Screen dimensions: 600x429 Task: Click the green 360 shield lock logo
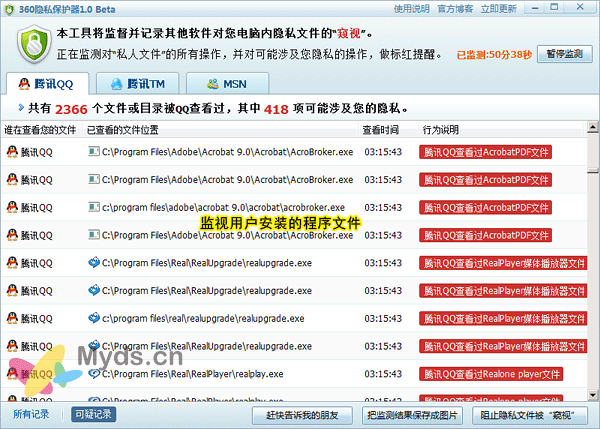click(x=34, y=44)
